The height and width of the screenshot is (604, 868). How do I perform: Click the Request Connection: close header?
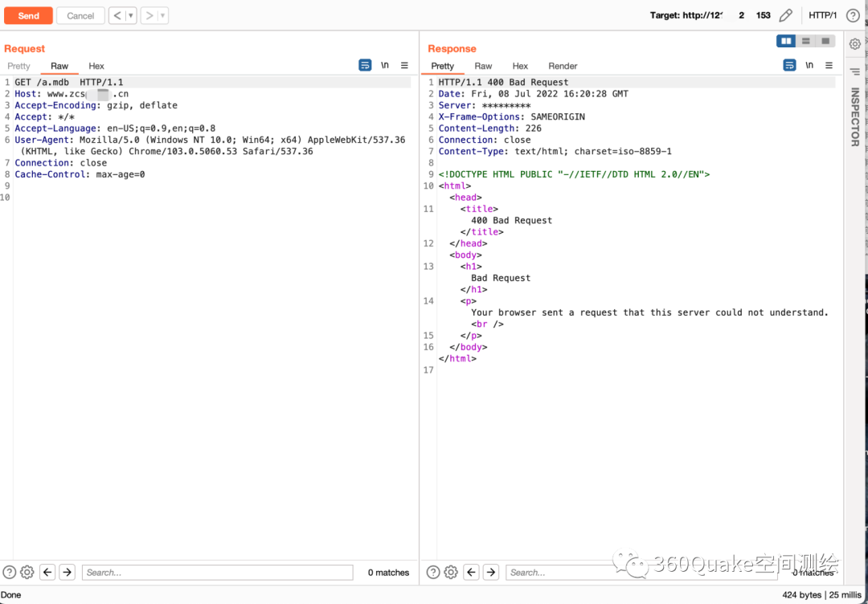point(61,162)
